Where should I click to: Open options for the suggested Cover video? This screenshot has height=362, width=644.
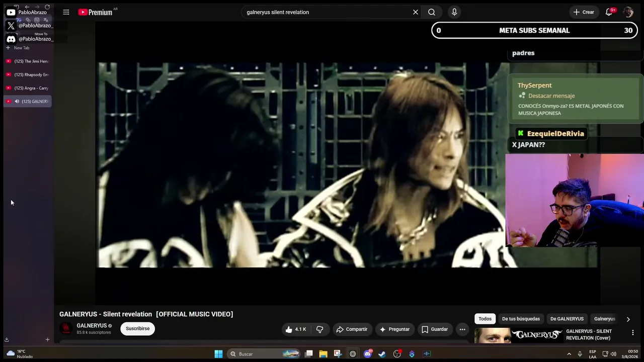click(633, 332)
